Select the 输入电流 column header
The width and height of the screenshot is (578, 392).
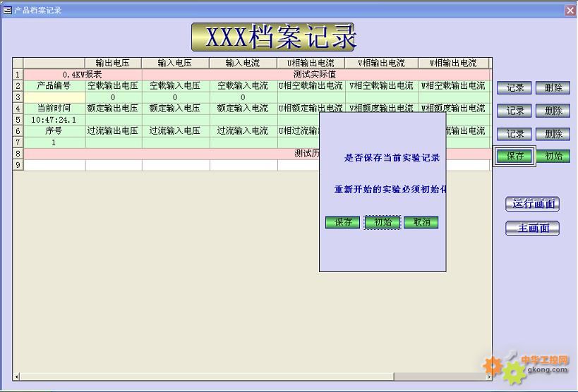tap(243, 63)
